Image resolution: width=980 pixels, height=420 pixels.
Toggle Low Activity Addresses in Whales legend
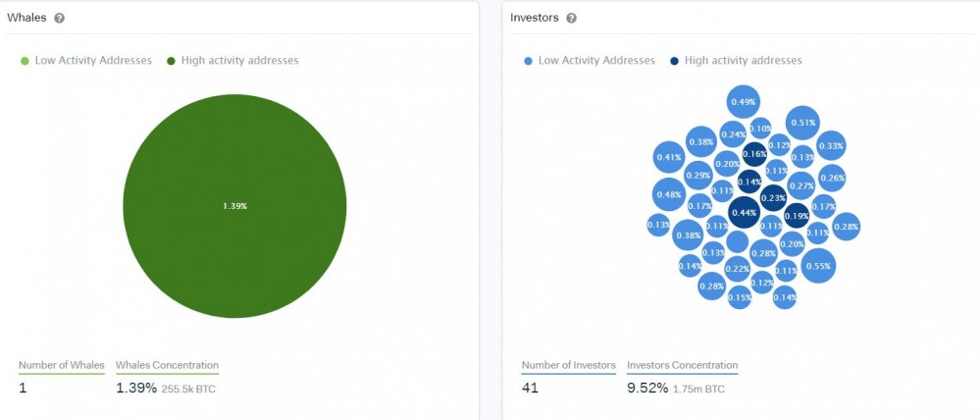(86, 61)
